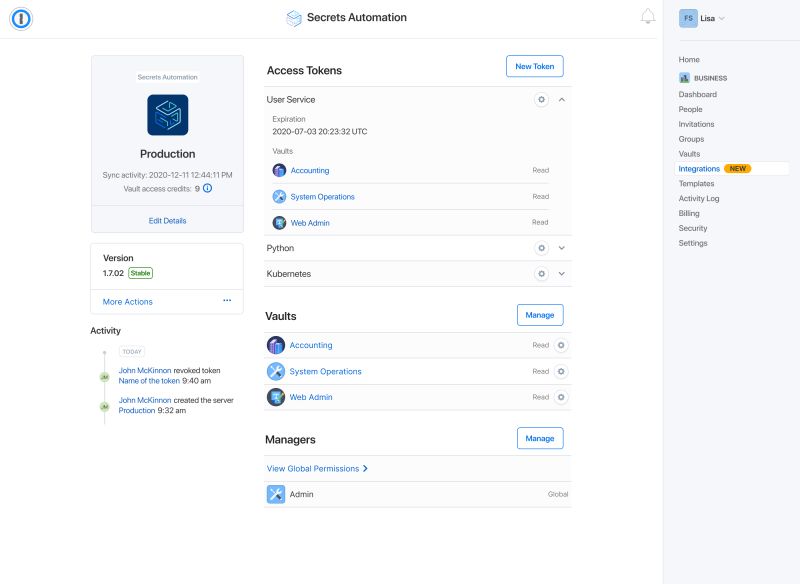Click the Accounting vault icon under User Service
Screen dimensions: 800x584
279,170
